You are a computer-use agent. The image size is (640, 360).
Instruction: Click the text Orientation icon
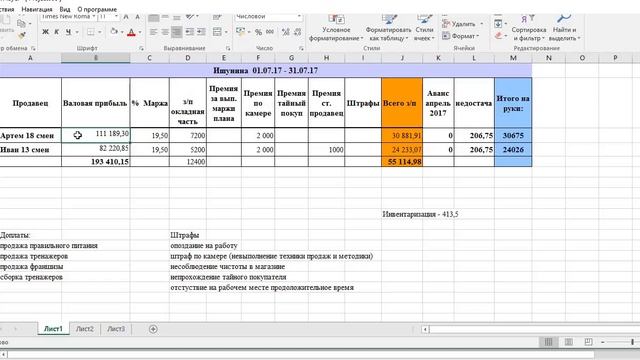(190, 17)
